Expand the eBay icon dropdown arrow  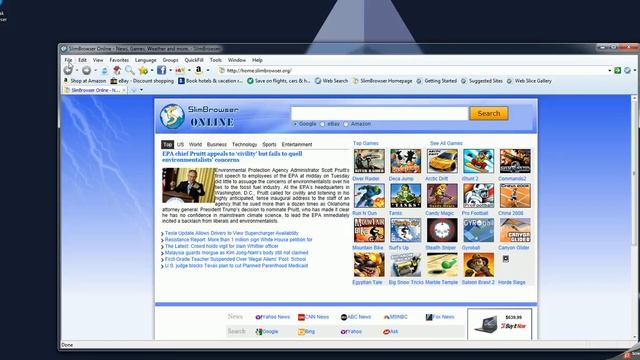pos(189,71)
